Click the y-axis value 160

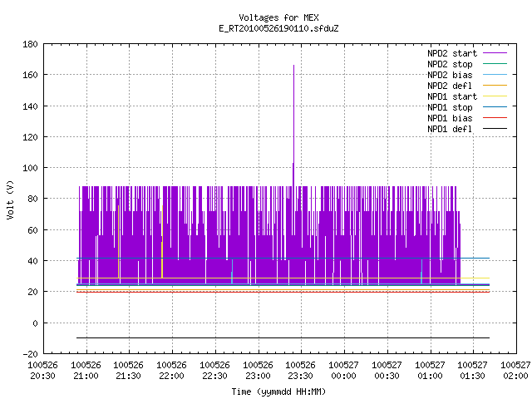click(30, 75)
